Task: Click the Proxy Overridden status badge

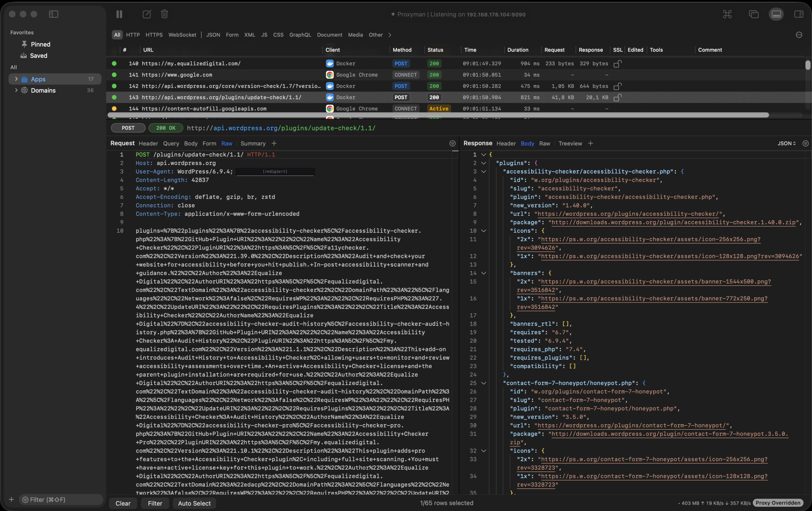Action: pos(778,502)
